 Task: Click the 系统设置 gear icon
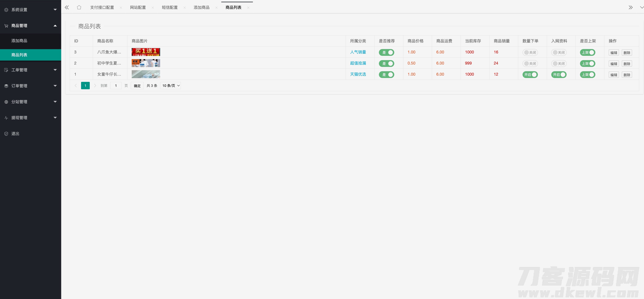click(x=6, y=10)
